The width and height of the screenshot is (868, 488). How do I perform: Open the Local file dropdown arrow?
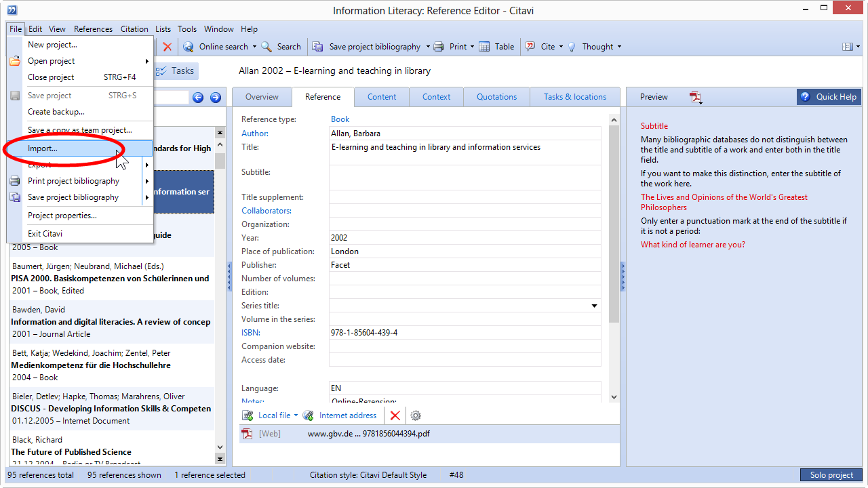pos(296,415)
